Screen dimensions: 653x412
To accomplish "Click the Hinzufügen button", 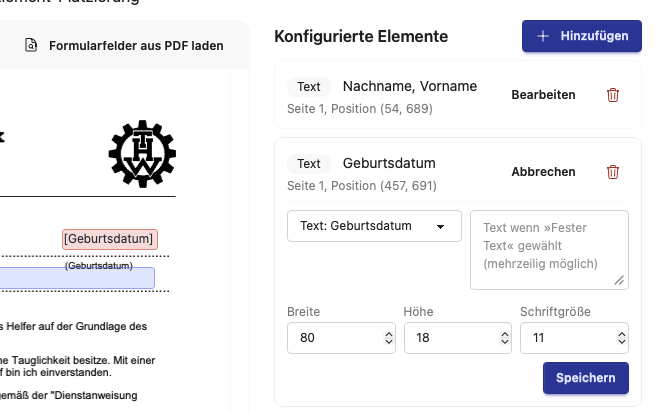I will pos(581,36).
